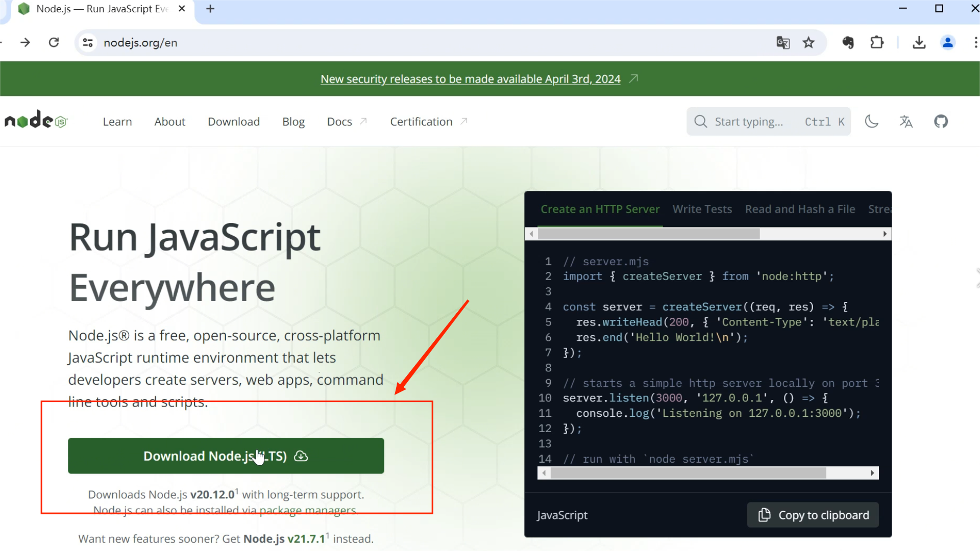Screen dimensions: 980x551
Task: Click the code block scrollbar right arrow
Action: point(872,473)
